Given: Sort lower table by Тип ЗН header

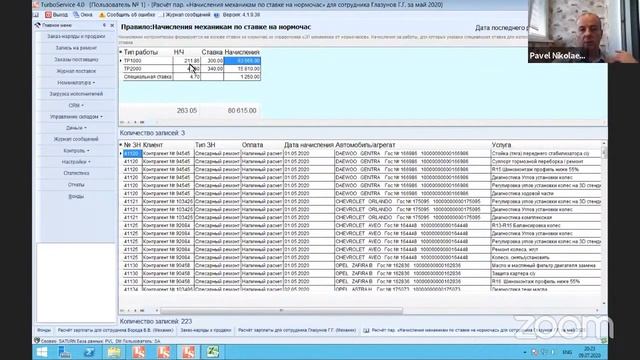Looking at the screenshot, I should tap(205, 145).
